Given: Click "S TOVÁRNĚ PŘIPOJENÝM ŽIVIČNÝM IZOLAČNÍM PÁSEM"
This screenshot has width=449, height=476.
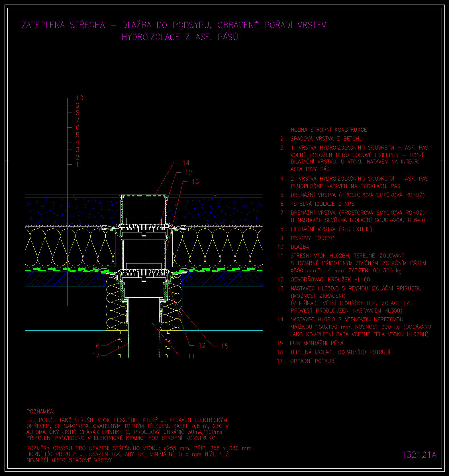Looking at the screenshot, I should [x=358, y=263].
